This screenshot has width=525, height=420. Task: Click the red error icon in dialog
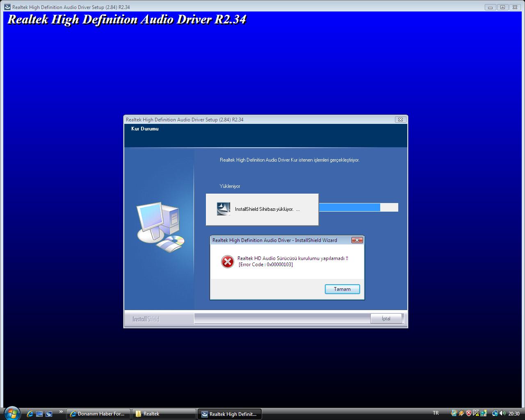pyautogui.click(x=228, y=262)
